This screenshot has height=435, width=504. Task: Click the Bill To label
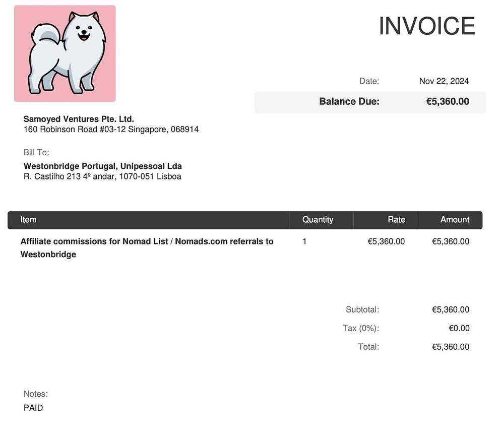[x=36, y=152]
